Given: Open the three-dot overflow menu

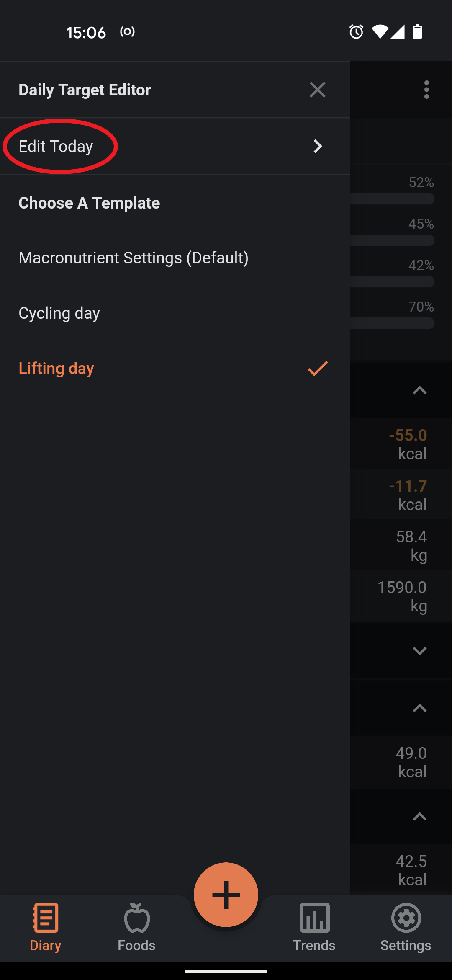Looking at the screenshot, I should pyautogui.click(x=426, y=90).
